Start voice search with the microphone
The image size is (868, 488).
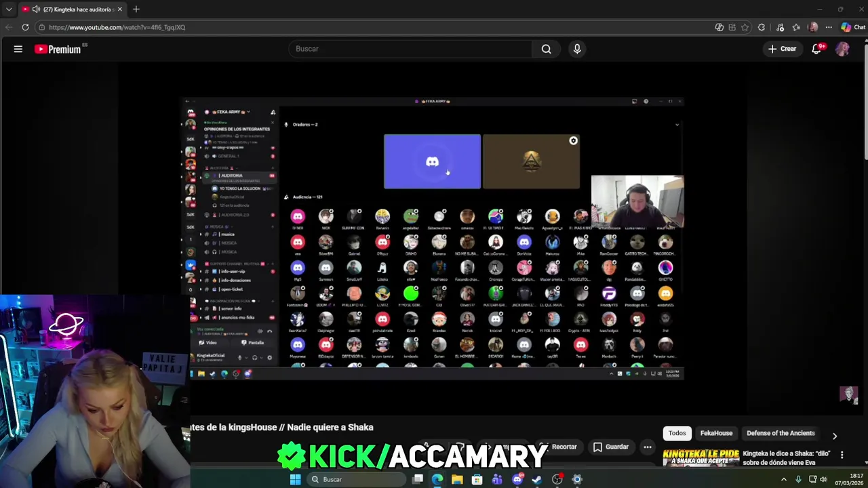[x=577, y=49]
